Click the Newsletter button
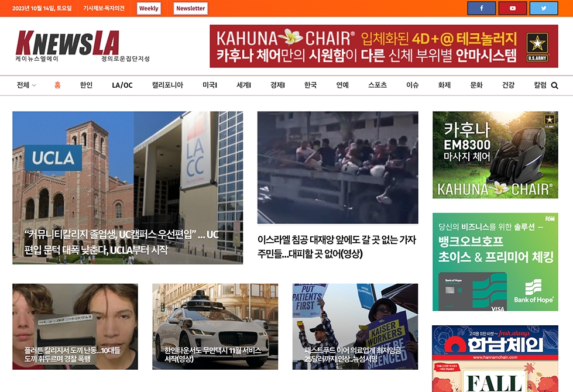573x392 pixels. [190, 8]
